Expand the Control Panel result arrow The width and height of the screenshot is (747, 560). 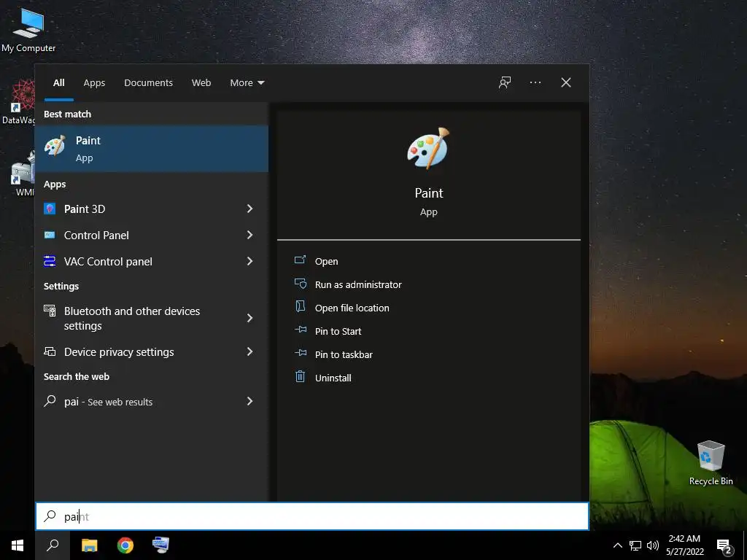[249, 235]
